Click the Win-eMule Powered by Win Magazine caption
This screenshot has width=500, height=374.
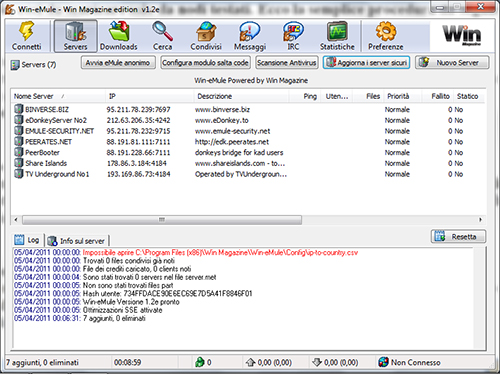pos(251,80)
